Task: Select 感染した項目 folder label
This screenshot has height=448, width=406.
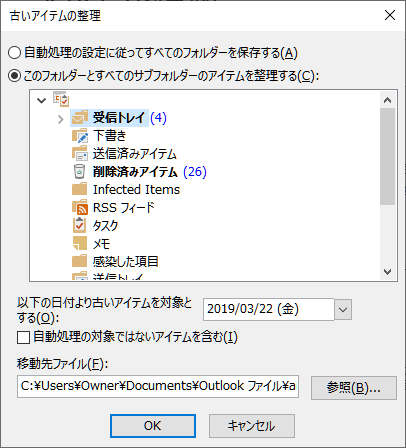Action: [125, 262]
